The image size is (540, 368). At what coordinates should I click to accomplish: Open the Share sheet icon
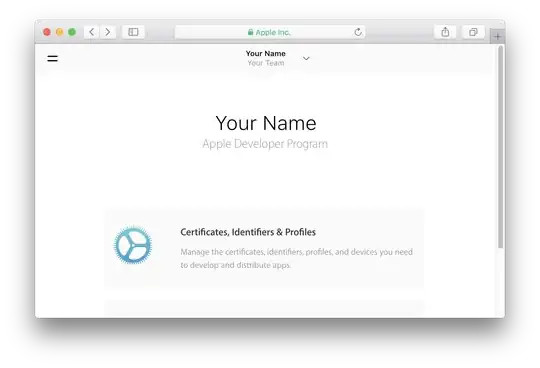pos(445,32)
